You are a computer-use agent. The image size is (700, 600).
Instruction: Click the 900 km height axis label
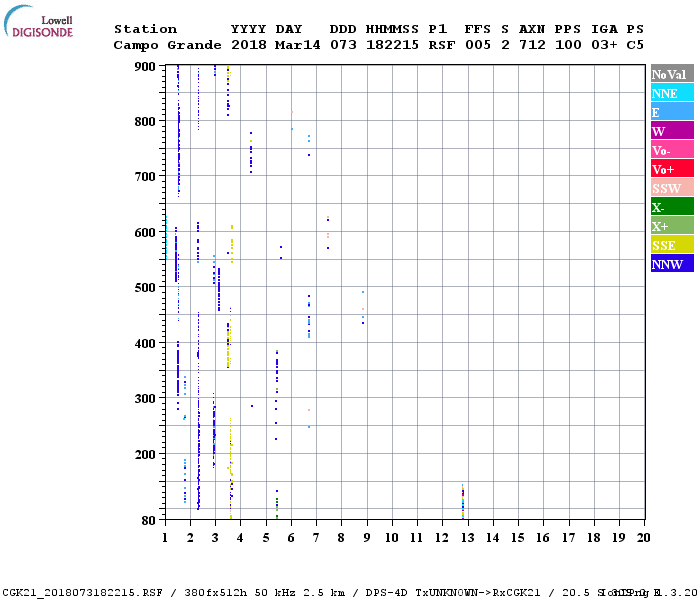145,67
